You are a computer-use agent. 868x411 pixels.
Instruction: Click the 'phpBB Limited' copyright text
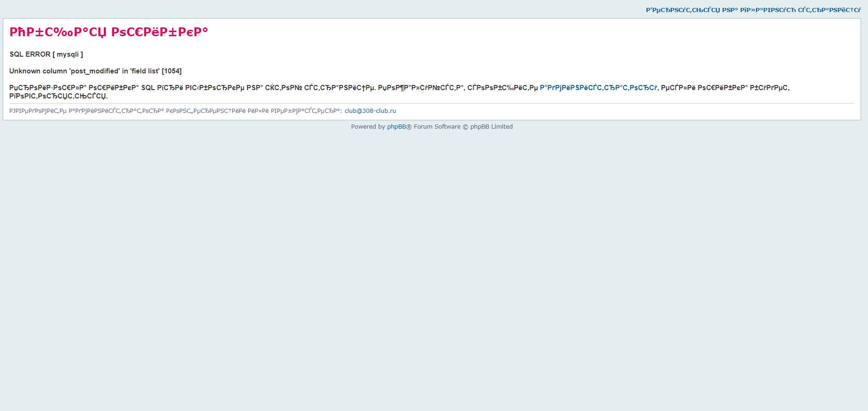point(491,127)
